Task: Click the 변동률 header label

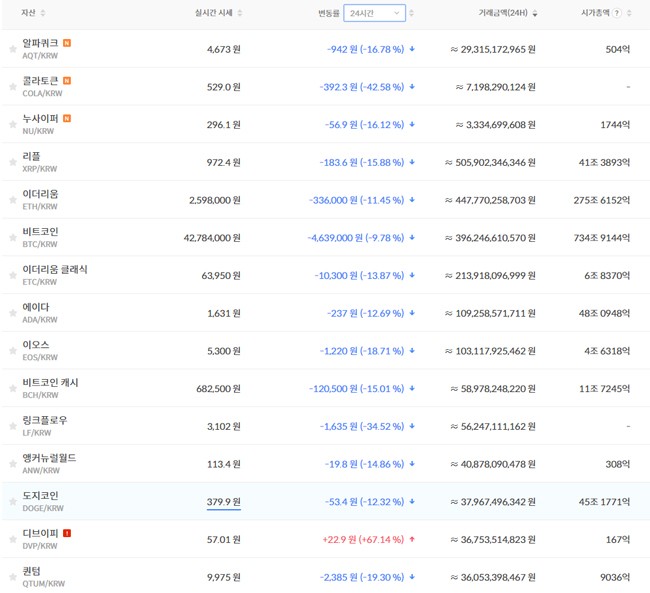Action: tap(329, 13)
